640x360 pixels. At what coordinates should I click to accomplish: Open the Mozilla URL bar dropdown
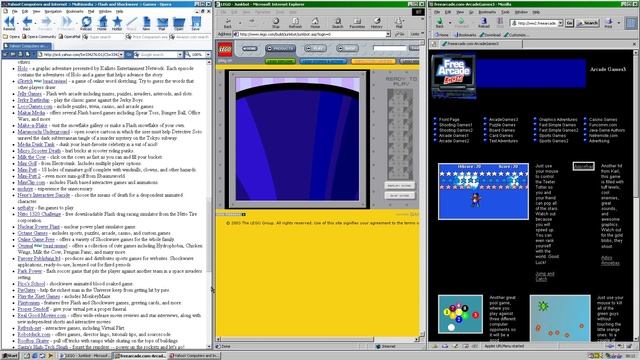[x=560, y=23]
